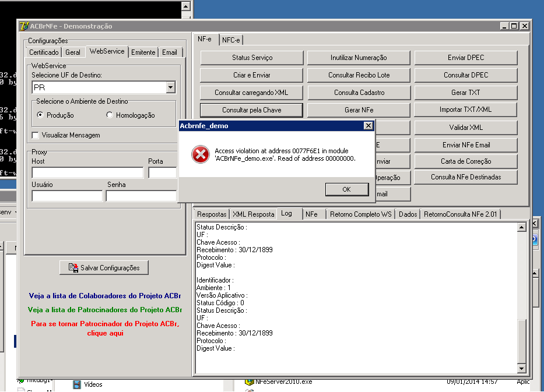The width and height of the screenshot is (544, 392).
Task: Open the WebService configuration tab
Action: tap(107, 51)
